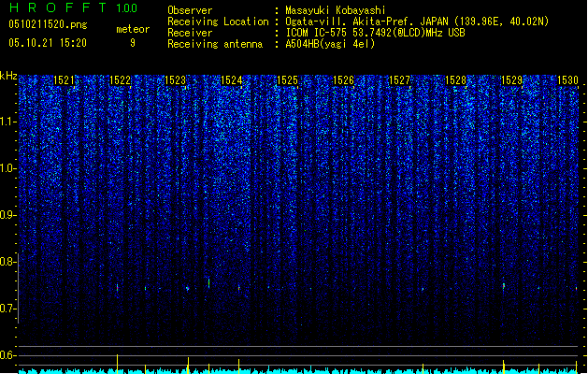The image size is (588, 374).
Task: Click the kHz axis unit label
Action: coord(8,76)
